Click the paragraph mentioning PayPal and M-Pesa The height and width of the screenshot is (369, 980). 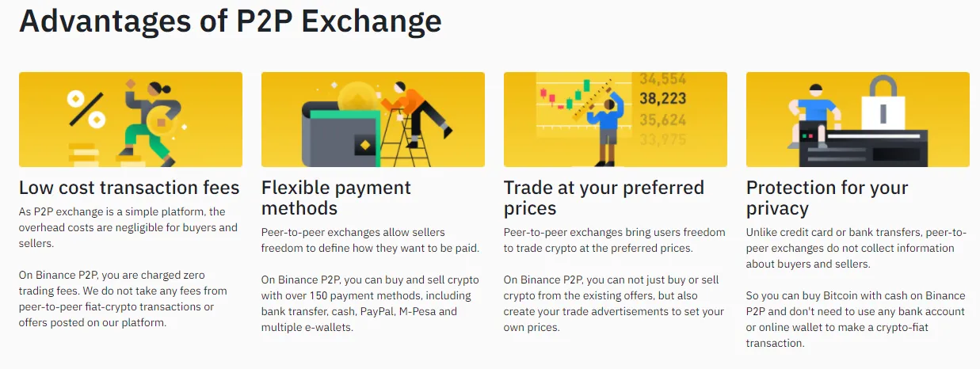(370, 303)
